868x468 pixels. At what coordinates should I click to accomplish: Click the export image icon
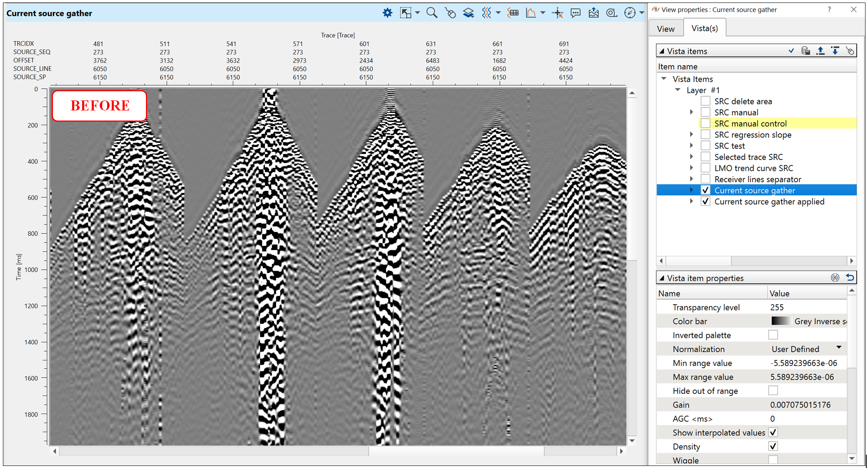click(x=594, y=13)
